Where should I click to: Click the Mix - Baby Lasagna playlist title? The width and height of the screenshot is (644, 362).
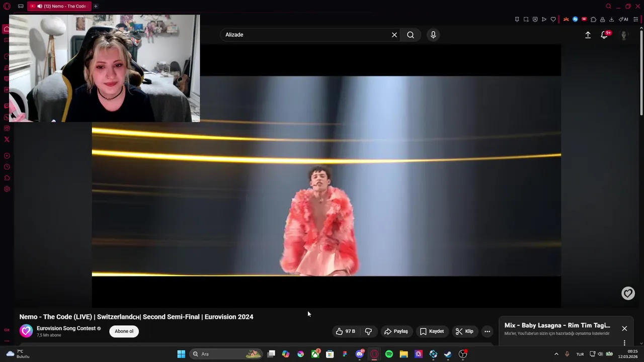click(557, 325)
